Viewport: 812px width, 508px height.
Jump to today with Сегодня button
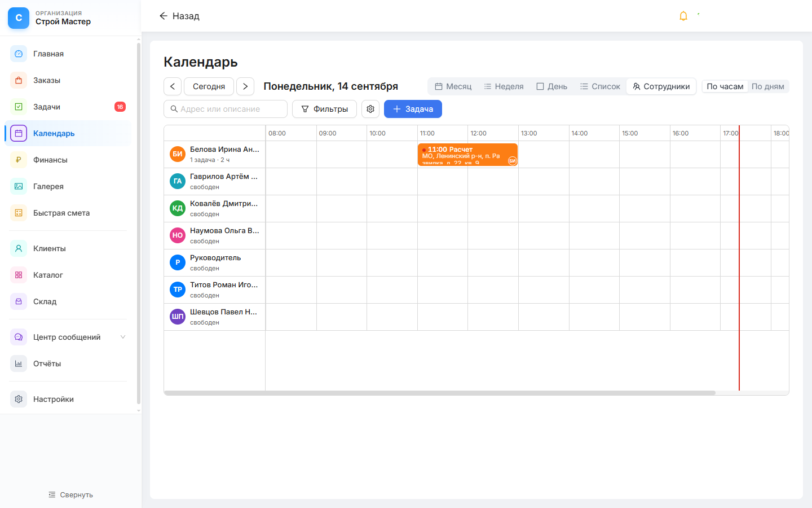coord(209,86)
